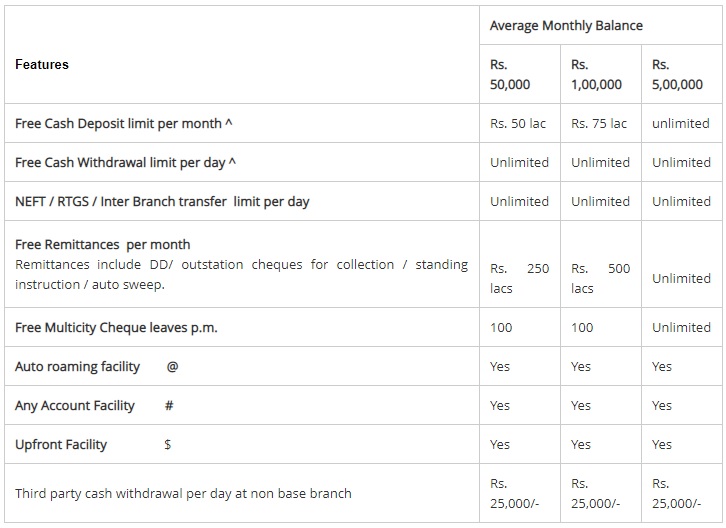
Task: Click the Rs. 50,000 balance column header
Action: point(510,74)
